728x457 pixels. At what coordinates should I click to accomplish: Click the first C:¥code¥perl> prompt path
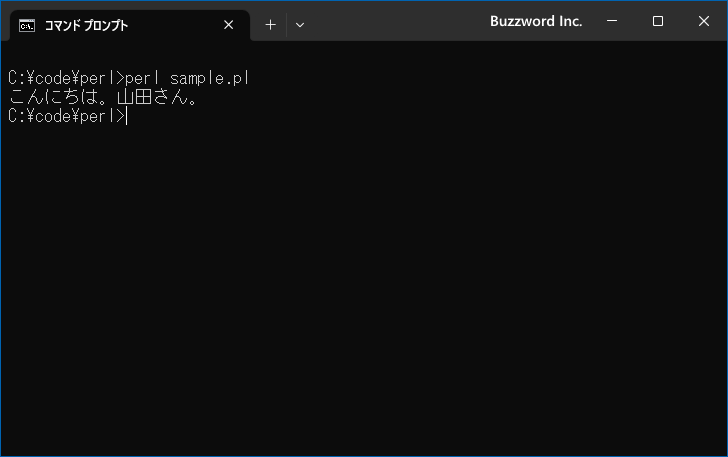(67, 78)
